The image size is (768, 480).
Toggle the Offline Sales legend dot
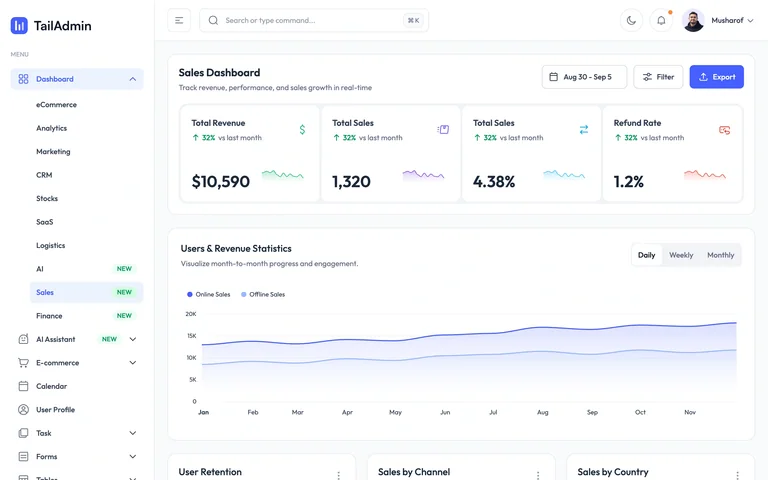point(243,294)
